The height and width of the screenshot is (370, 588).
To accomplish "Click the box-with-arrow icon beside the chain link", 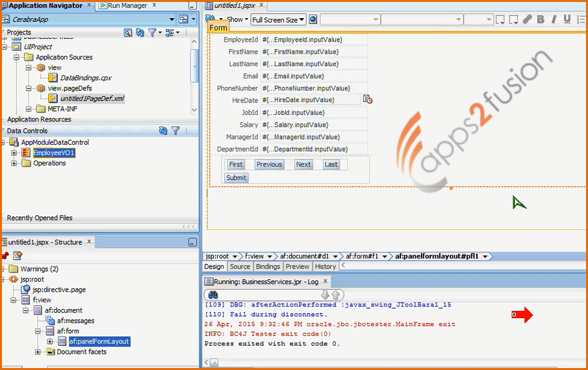I will (514, 20).
